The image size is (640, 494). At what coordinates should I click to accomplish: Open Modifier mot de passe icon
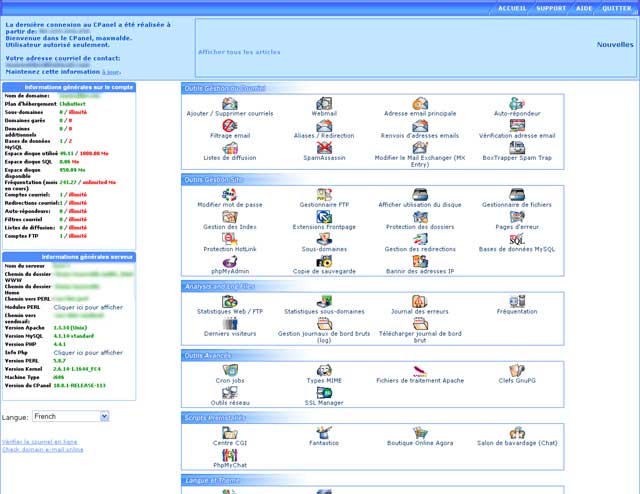(x=230, y=195)
